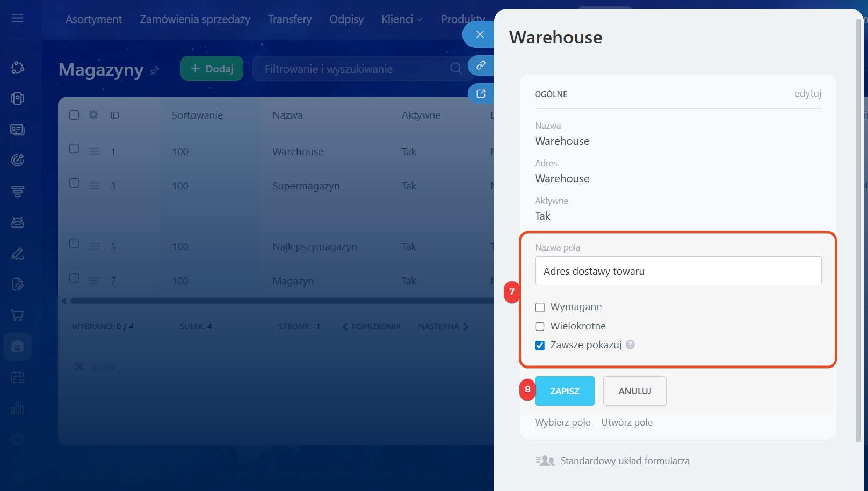This screenshot has height=491, width=868.
Task: Open the Transfery menu tab
Action: pyautogui.click(x=290, y=19)
